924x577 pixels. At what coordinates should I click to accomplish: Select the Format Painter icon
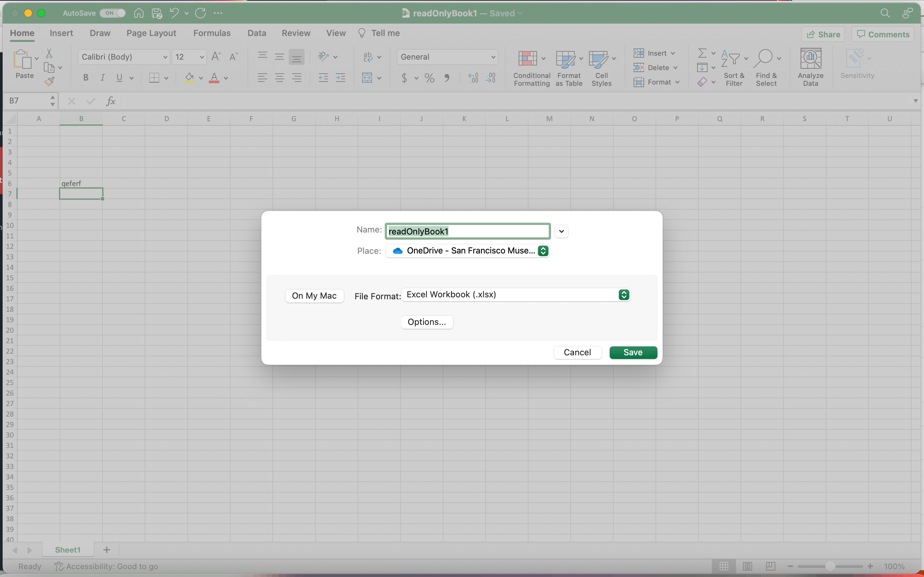[49, 81]
